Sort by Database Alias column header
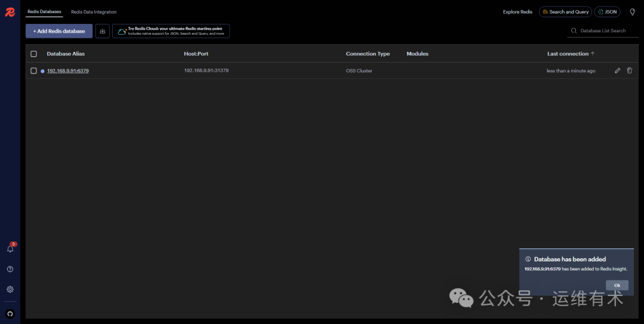The image size is (644, 324). tap(66, 54)
